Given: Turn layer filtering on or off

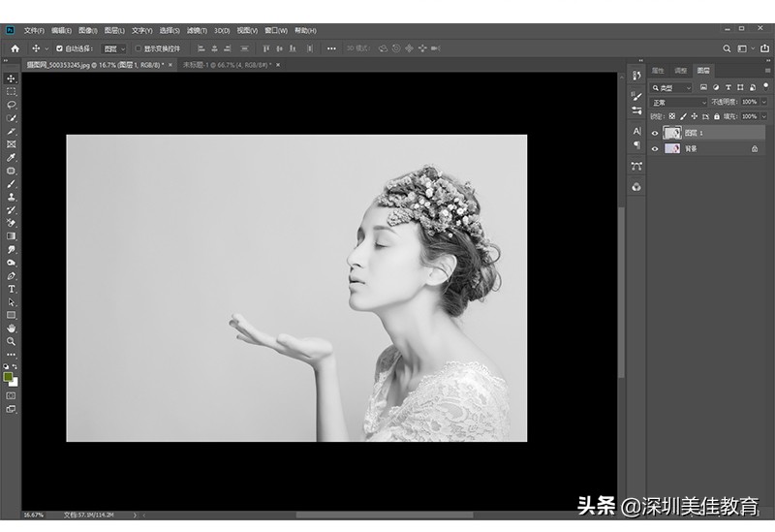Looking at the screenshot, I should click(x=765, y=86).
